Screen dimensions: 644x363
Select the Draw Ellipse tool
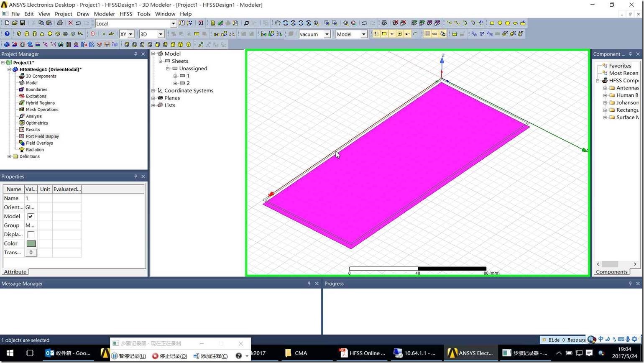tap(515, 23)
